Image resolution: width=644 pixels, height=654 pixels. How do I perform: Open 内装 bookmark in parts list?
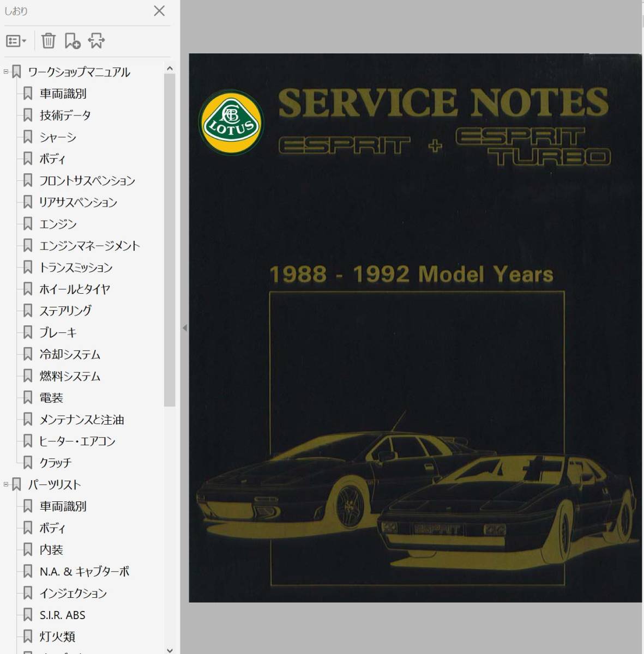51,550
